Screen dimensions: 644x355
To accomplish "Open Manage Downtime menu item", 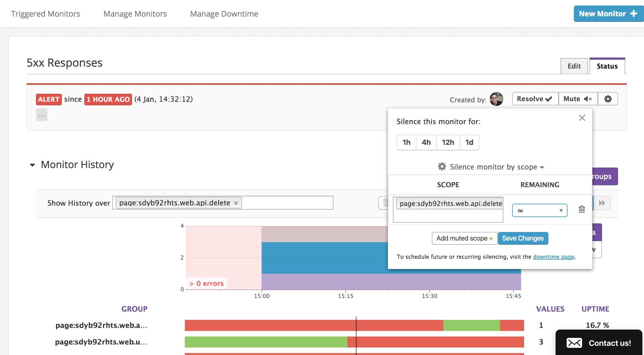I will pos(224,14).
